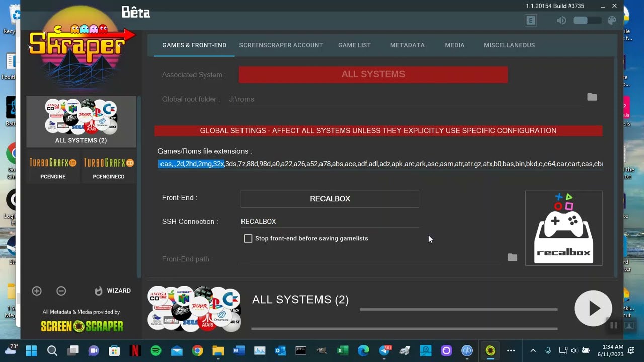Select ALL SYSTEMS (2) in sidebar
Image resolution: width=644 pixels, height=362 pixels.
81,122
